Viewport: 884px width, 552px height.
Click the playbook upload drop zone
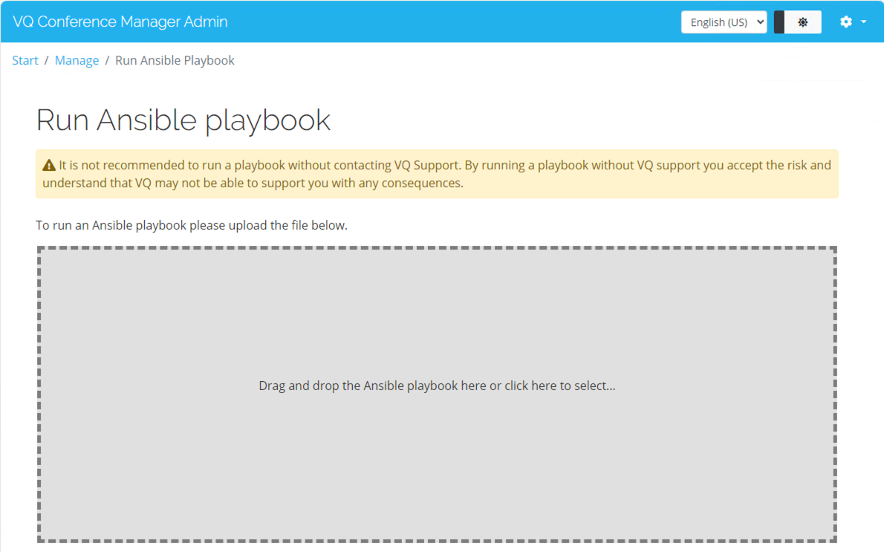pos(437,394)
